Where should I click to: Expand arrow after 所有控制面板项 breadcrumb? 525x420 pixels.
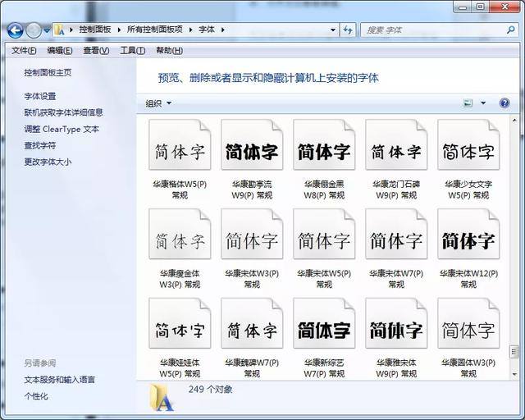[190, 30]
